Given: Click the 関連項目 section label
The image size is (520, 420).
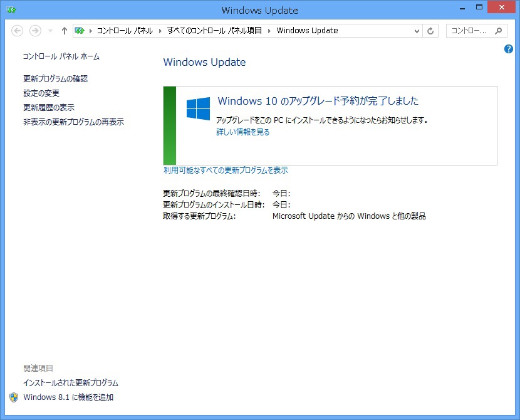Looking at the screenshot, I should [38, 368].
